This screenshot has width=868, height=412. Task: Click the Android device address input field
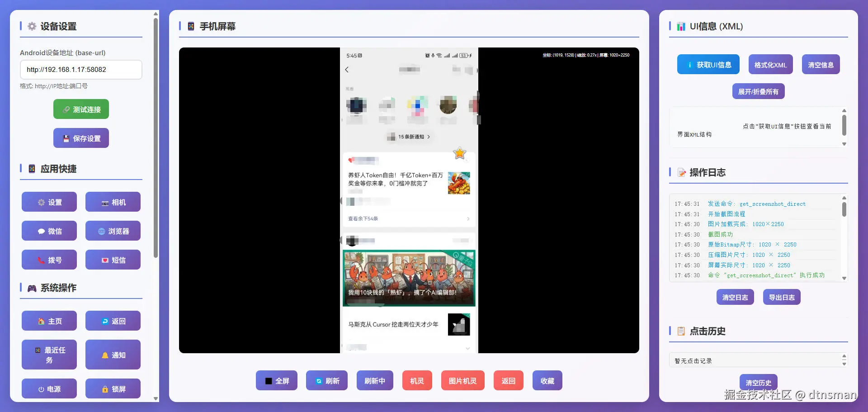pos(81,70)
